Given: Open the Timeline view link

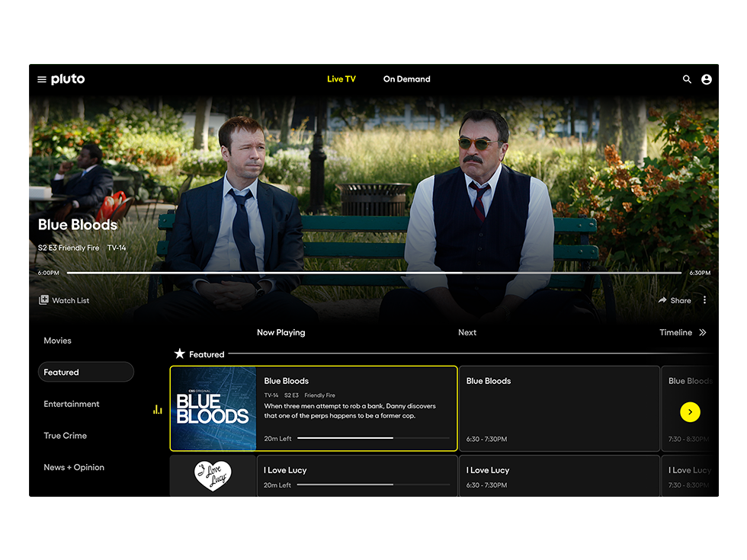Looking at the screenshot, I should [675, 332].
